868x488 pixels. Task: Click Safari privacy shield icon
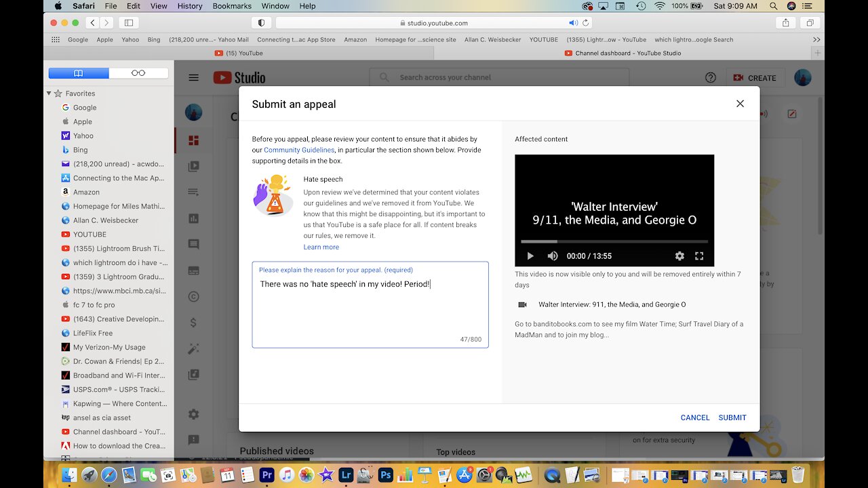pos(262,22)
